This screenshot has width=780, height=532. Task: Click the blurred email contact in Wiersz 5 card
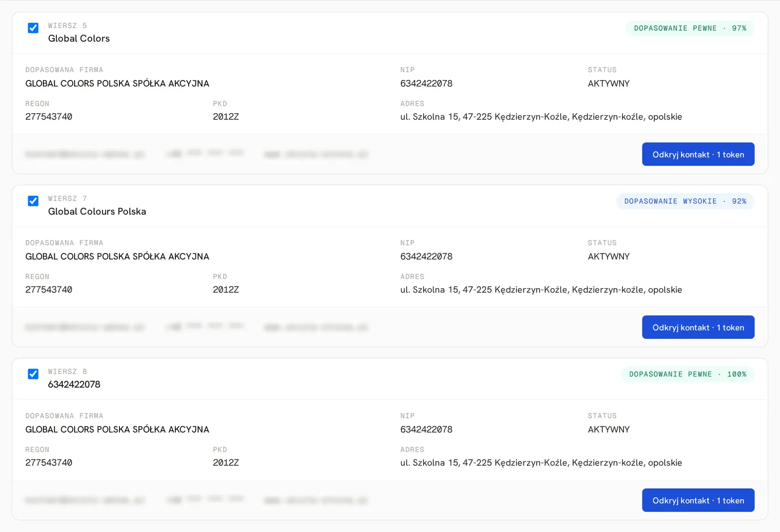(x=85, y=154)
